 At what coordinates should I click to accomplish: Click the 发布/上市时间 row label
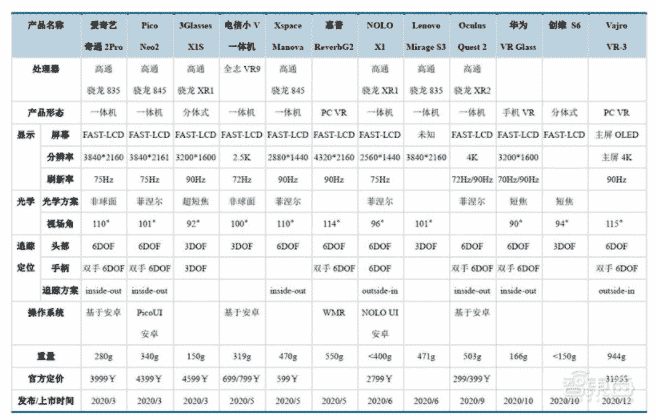click(x=46, y=401)
